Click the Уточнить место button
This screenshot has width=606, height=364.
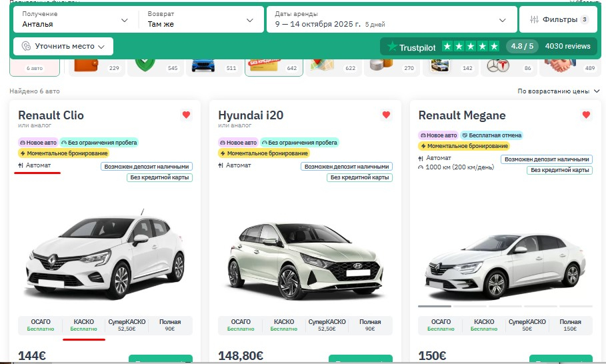point(63,47)
